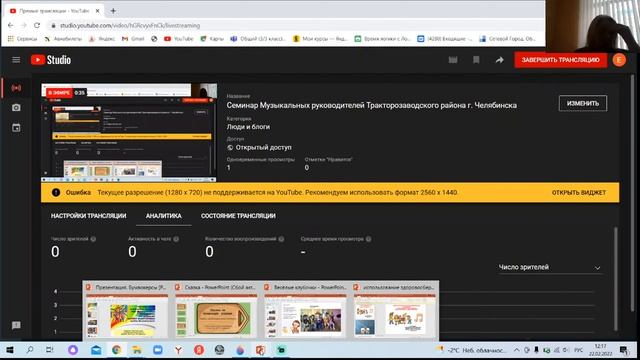Click the В ЭФИРЕ live badge
This screenshot has width=640, height=360.
pos(59,93)
